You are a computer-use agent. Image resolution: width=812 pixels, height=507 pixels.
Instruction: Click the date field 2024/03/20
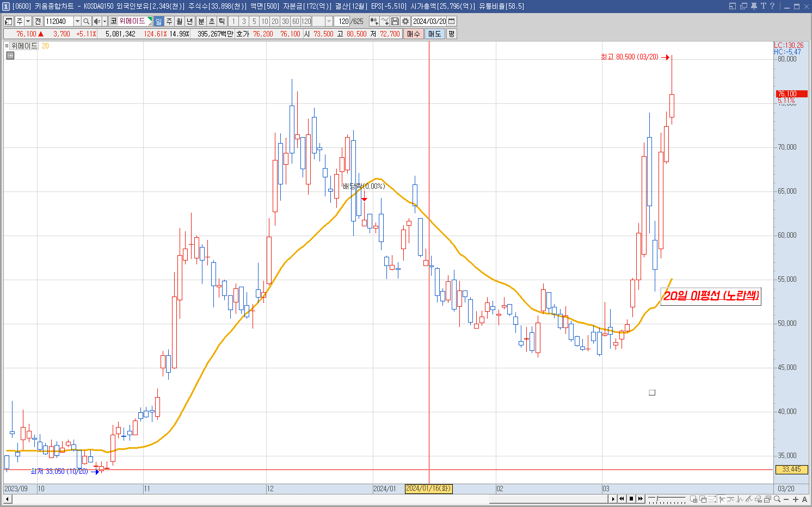(x=429, y=21)
